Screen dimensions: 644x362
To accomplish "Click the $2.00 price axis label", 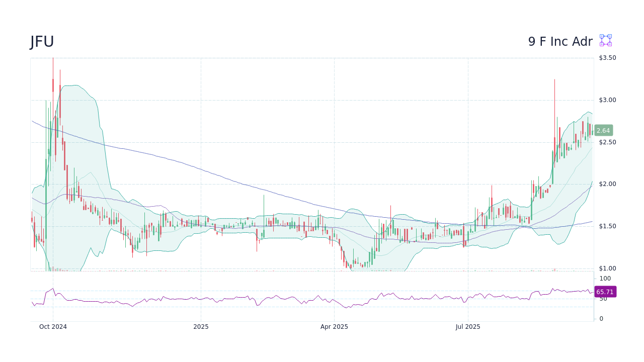I will click(x=607, y=184).
